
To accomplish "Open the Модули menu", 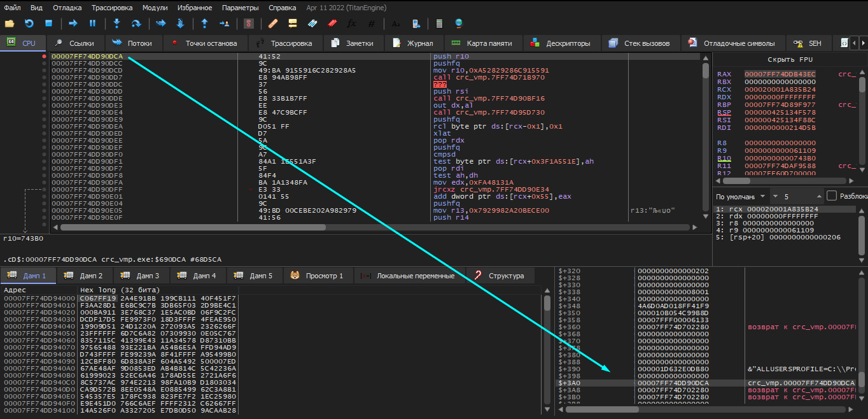I will point(155,8).
